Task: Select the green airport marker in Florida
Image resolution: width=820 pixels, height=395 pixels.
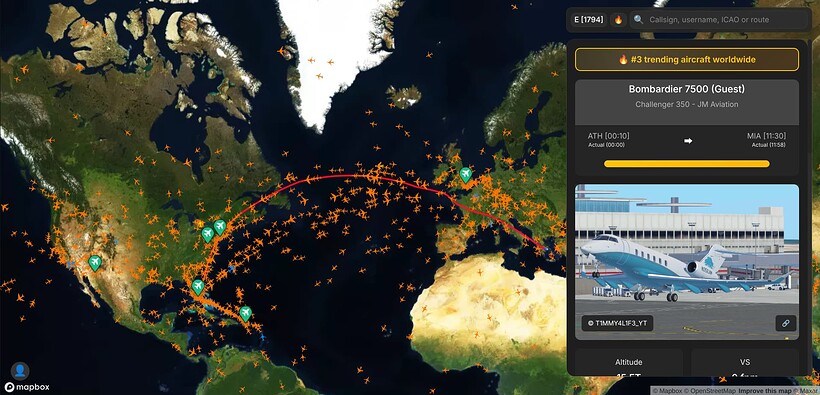Action: click(198, 287)
